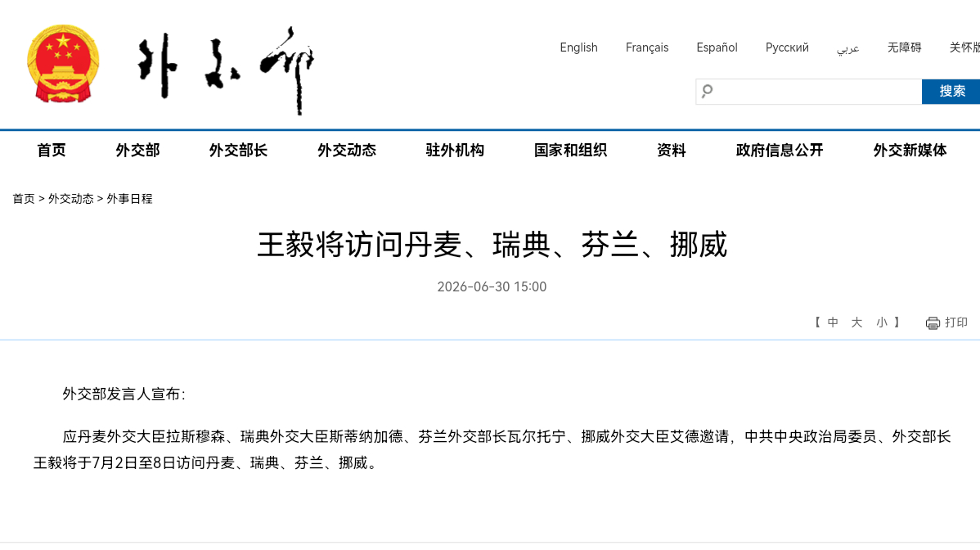Click the calligraphy 外交部 site logo
The height and width of the screenshot is (550, 980).
(x=227, y=70)
